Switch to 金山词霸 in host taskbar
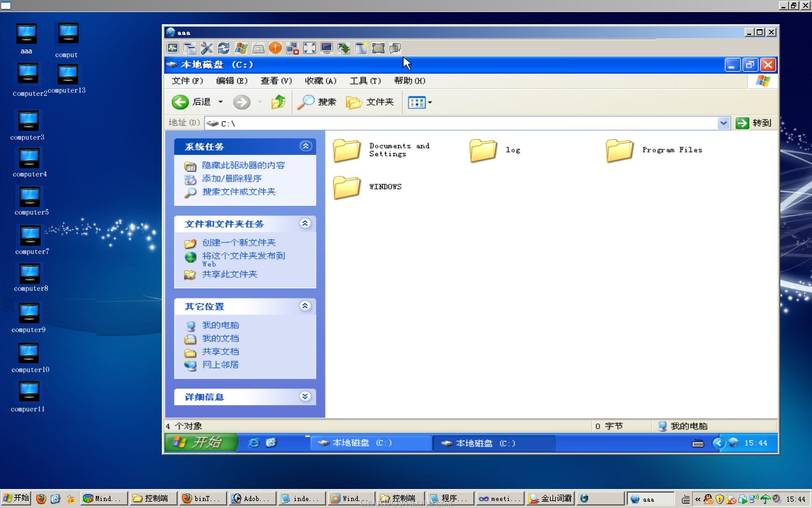812x508 pixels. 551,498
